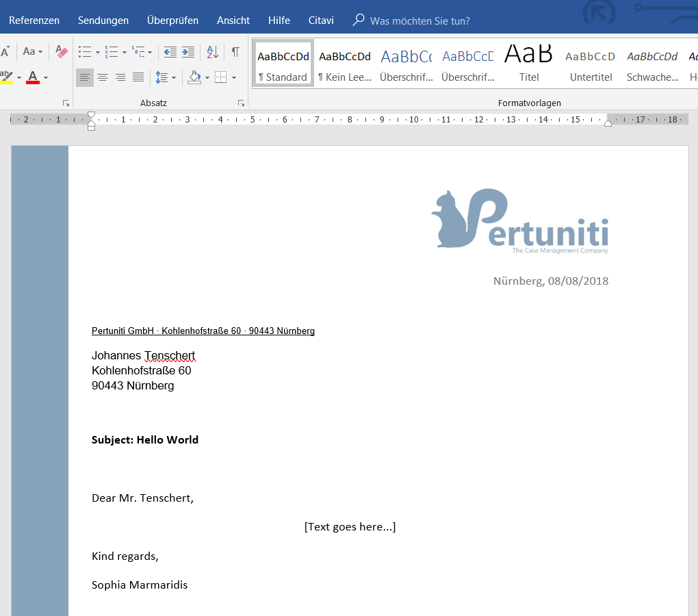Apply the red font color
This screenshot has height=616, width=698.
tap(33, 77)
